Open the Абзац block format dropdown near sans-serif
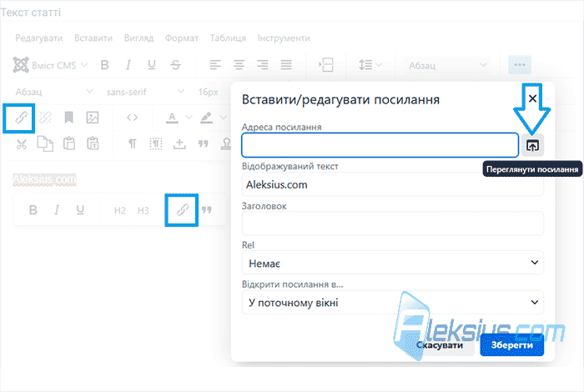Image resolution: width=584 pixels, height=392 pixels. coord(54,92)
